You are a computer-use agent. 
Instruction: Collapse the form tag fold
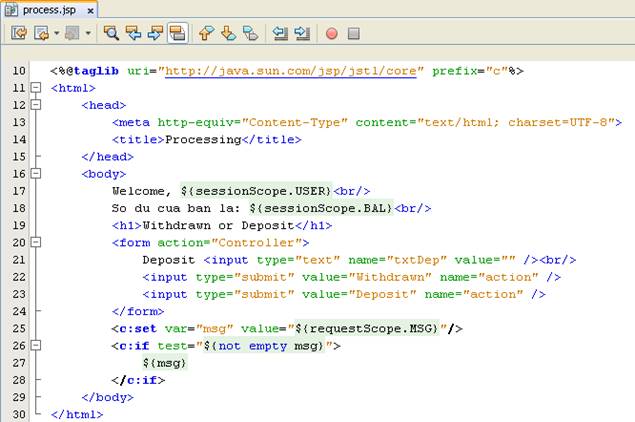click(x=36, y=242)
